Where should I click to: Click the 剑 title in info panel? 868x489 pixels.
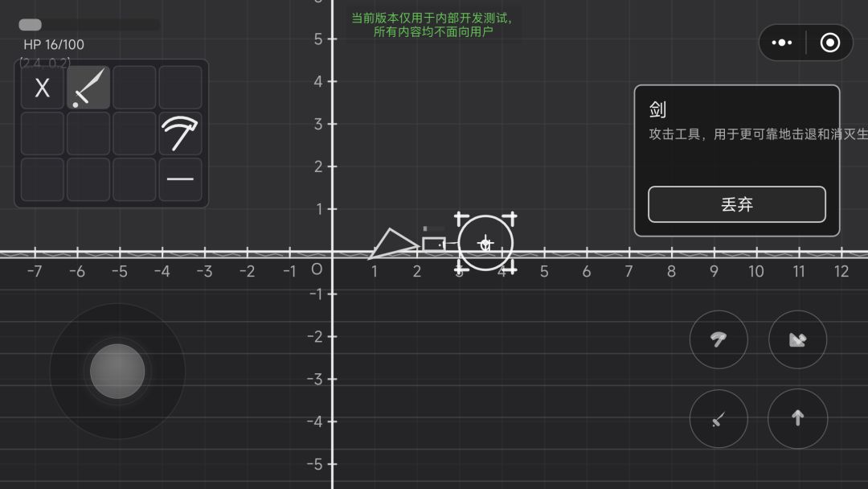[657, 109]
